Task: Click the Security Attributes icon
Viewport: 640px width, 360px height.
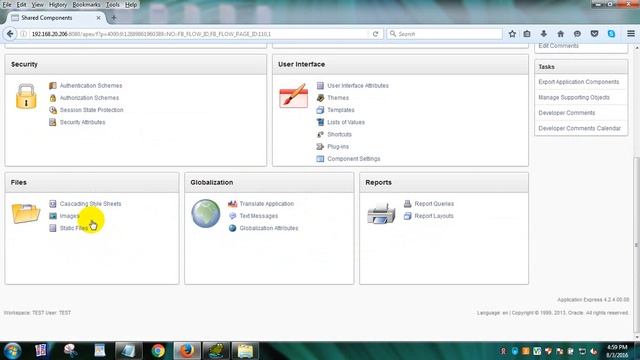Action: (x=53, y=122)
